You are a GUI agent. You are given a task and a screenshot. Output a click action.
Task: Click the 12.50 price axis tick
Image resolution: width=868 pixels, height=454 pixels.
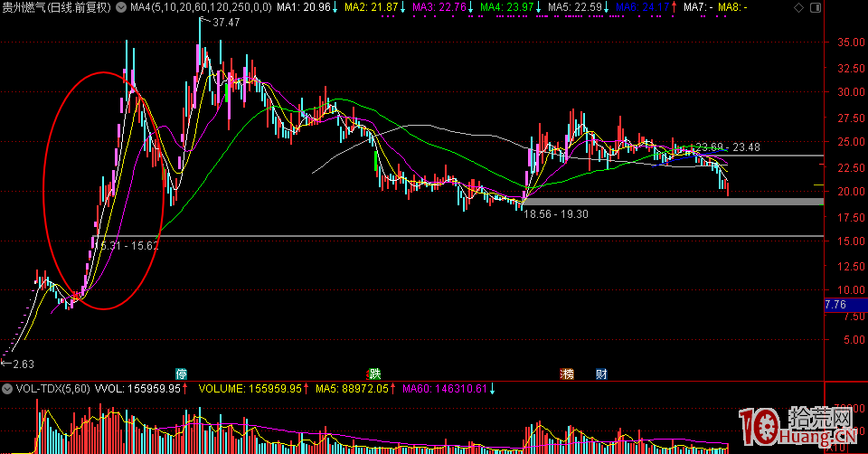click(x=852, y=266)
